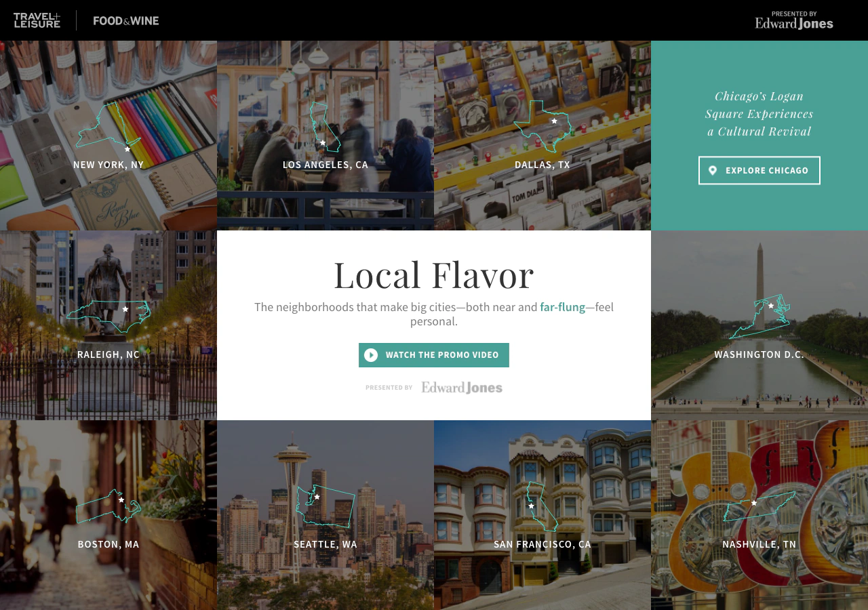868x610 pixels.
Task: Open the Los Angeles, CA label
Action: point(325,165)
